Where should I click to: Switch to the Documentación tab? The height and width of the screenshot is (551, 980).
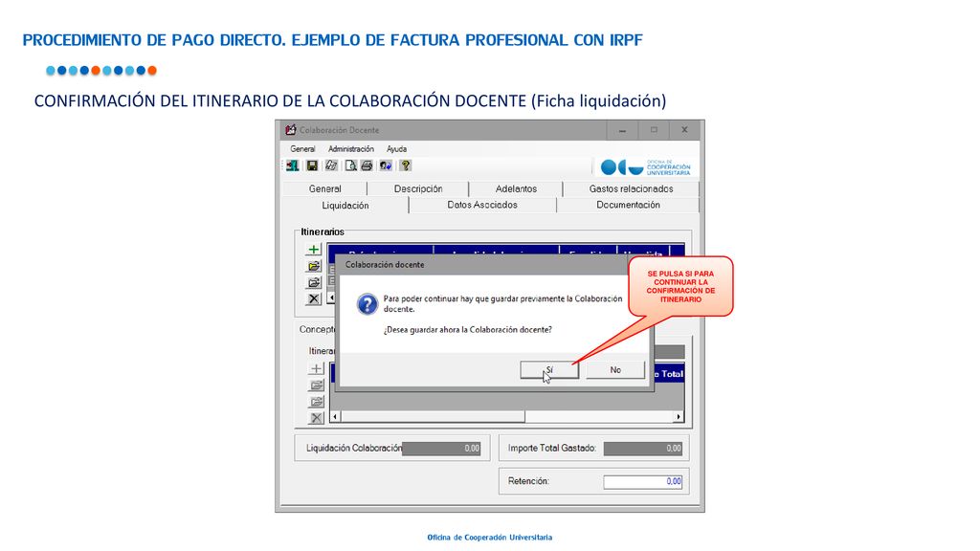click(628, 205)
